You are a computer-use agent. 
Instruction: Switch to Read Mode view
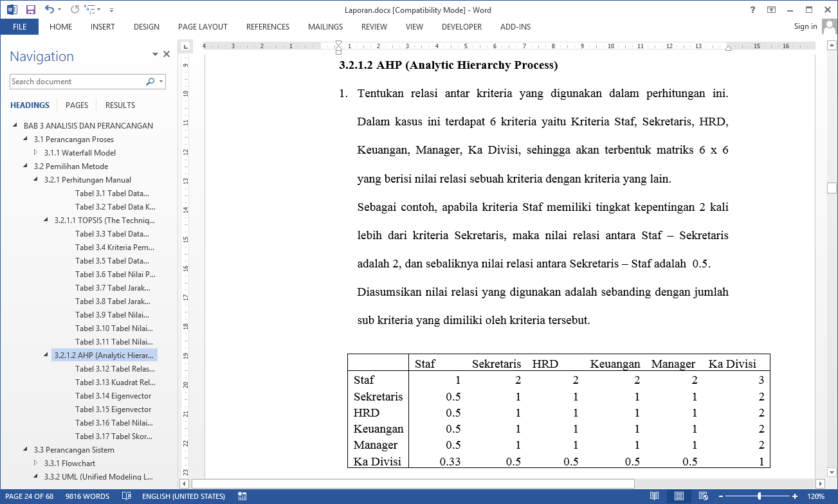tap(654, 496)
